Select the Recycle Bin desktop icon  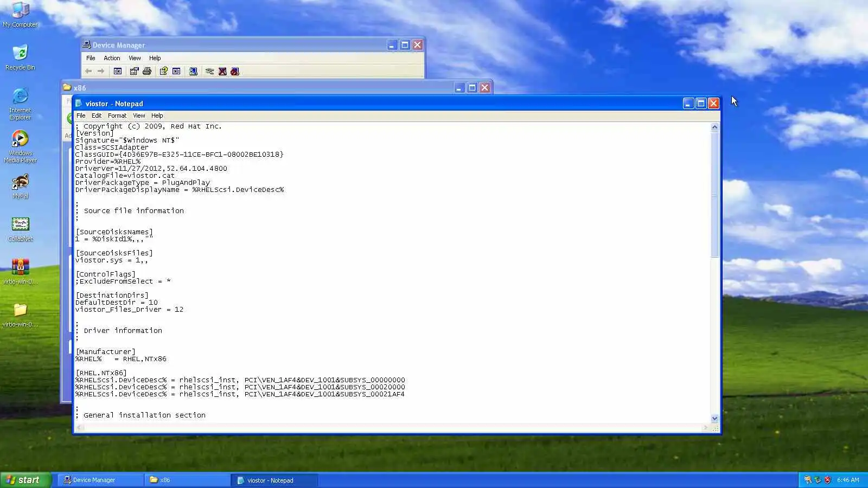20,57
